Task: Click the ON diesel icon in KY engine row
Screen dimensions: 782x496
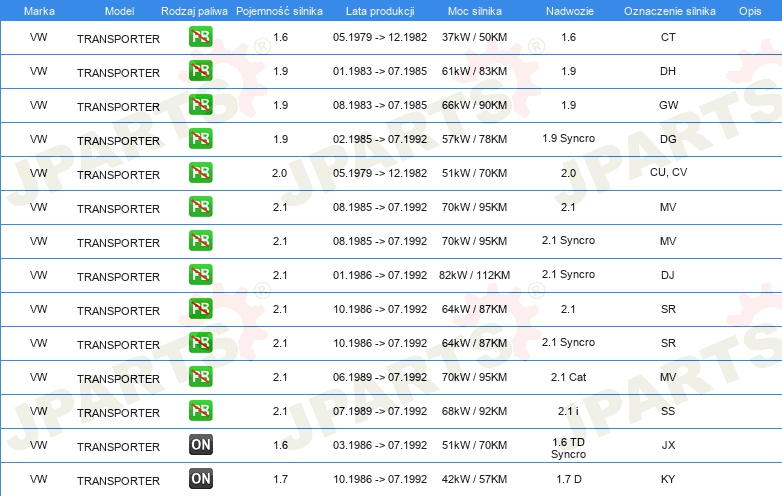Action: pos(200,479)
